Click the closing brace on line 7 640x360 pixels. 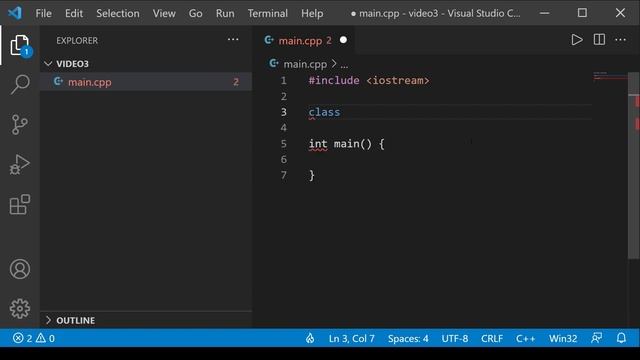point(312,176)
